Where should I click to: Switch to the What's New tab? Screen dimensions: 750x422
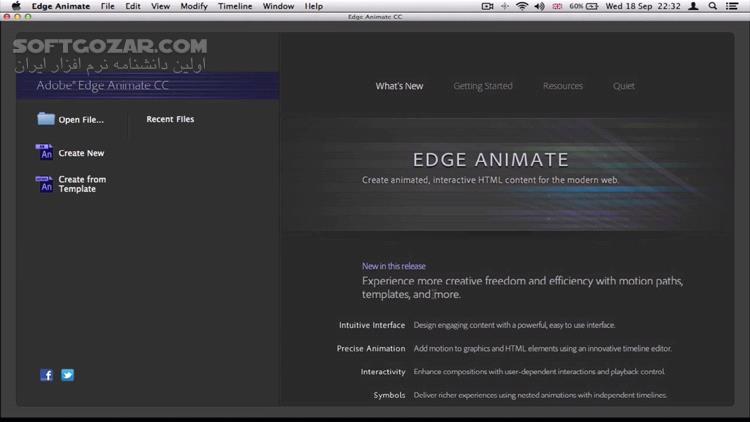399,86
